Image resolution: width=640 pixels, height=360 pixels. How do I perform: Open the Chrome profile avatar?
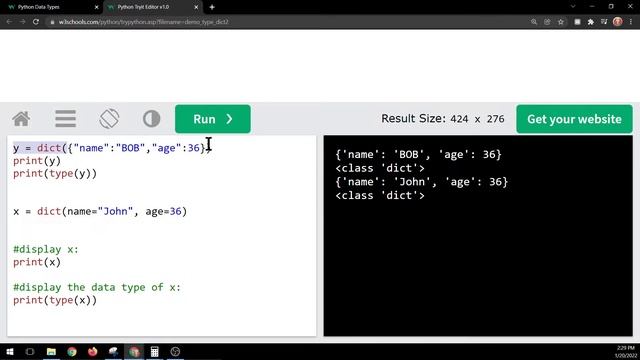tap(618, 22)
